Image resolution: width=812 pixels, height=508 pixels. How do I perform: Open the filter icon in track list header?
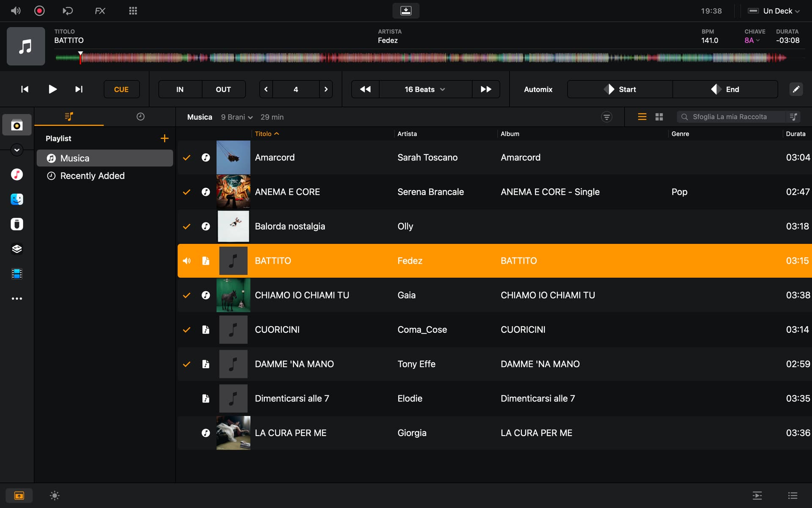pyautogui.click(x=606, y=117)
